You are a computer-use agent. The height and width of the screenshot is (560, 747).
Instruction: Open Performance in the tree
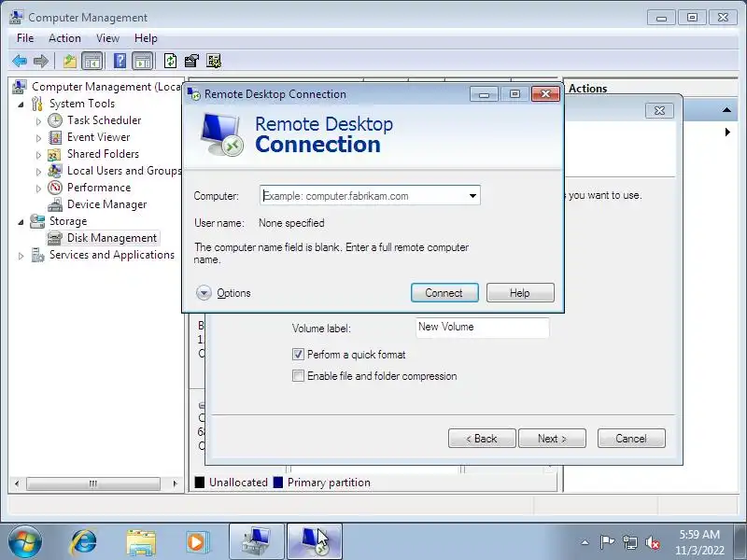click(99, 188)
